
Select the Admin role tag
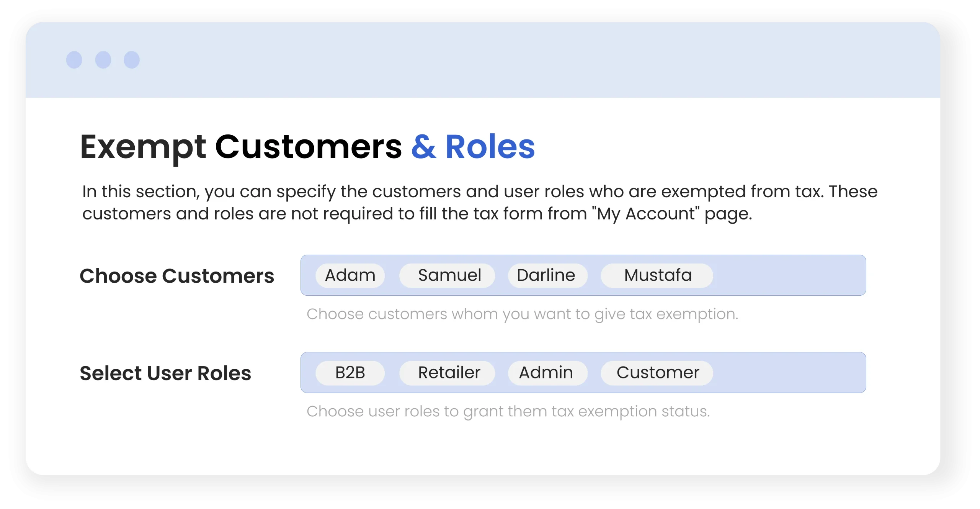click(x=547, y=373)
